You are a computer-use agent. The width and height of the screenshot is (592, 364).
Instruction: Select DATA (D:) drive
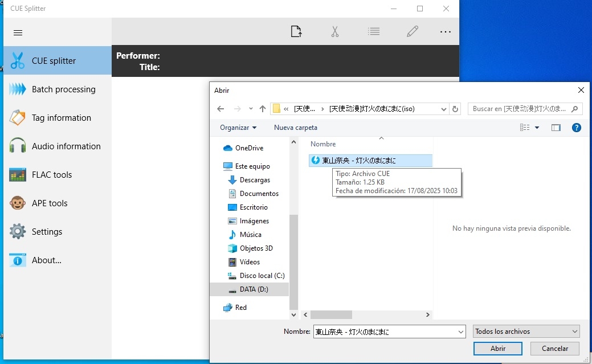point(254,289)
